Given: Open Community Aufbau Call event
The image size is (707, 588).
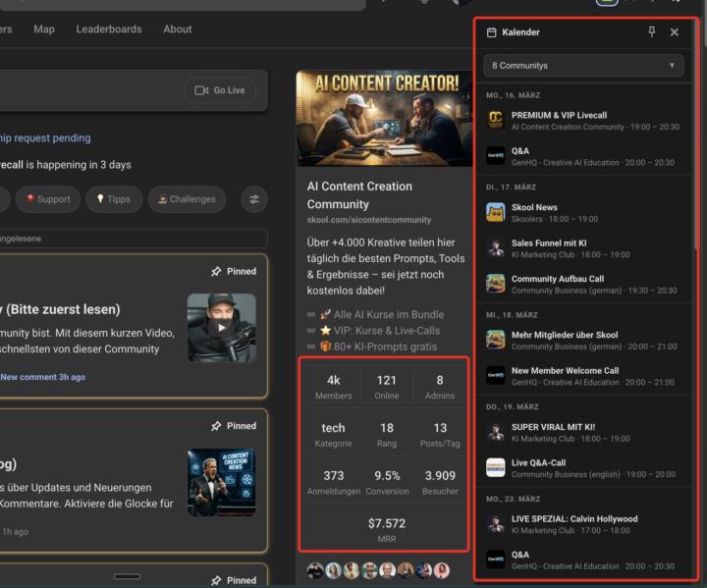Looking at the screenshot, I should (x=583, y=284).
